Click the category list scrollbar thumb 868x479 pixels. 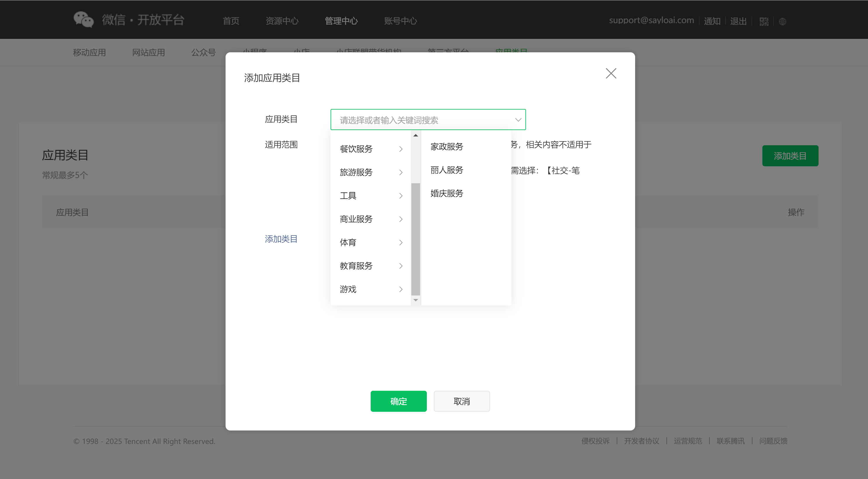[x=415, y=239]
